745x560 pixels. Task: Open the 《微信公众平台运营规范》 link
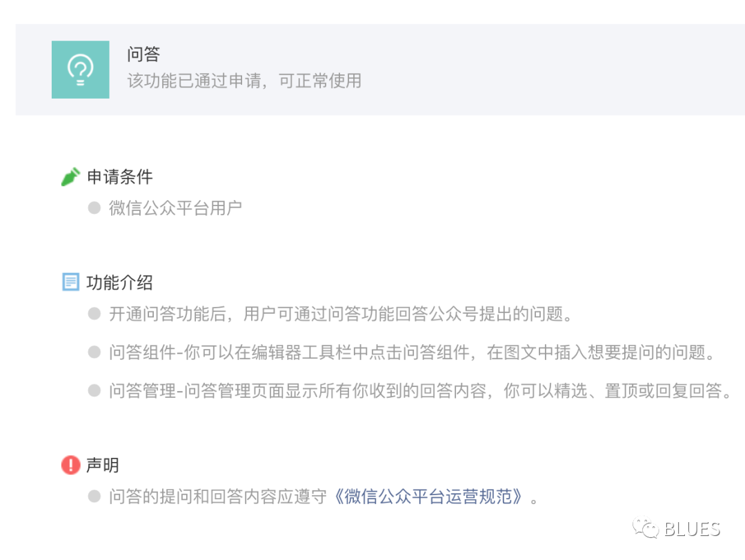(x=428, y=497)
